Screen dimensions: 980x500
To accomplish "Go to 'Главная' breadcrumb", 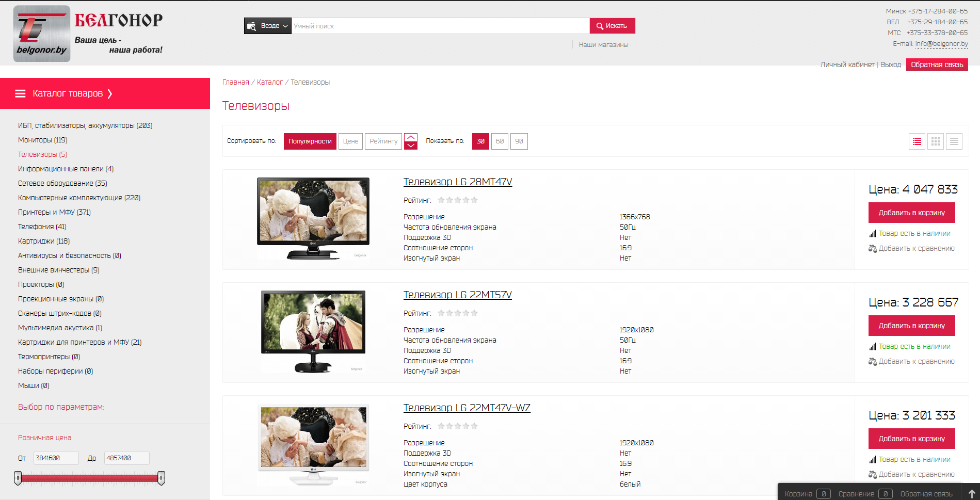I will coord(235,82).
